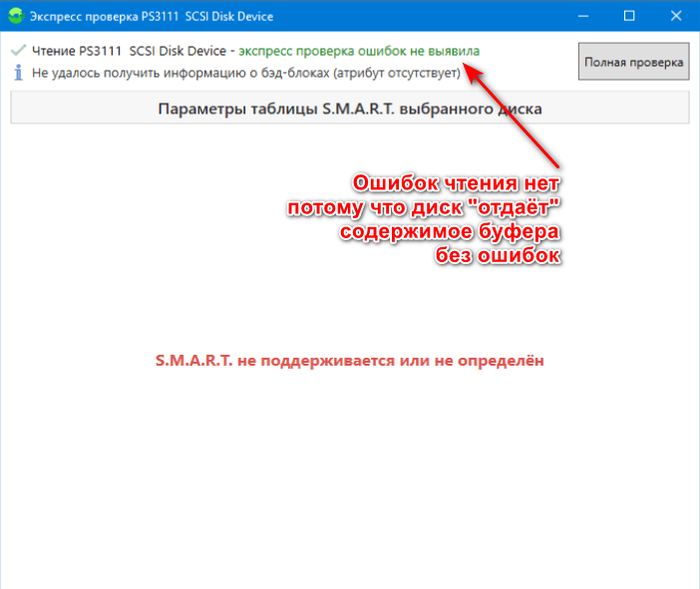Click the green checkmark icon beside 'Чтение PS3111'
This screenshot has height=589, width=700.
tap(18, 51)
